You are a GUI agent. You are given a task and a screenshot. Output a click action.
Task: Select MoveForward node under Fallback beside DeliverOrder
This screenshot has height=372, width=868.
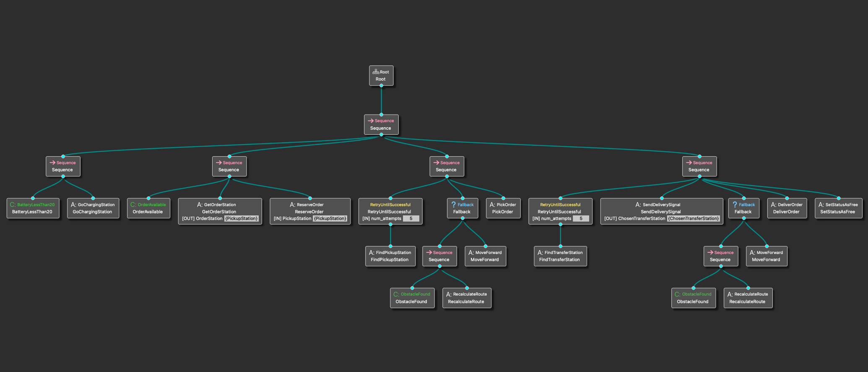click(767, 256)
